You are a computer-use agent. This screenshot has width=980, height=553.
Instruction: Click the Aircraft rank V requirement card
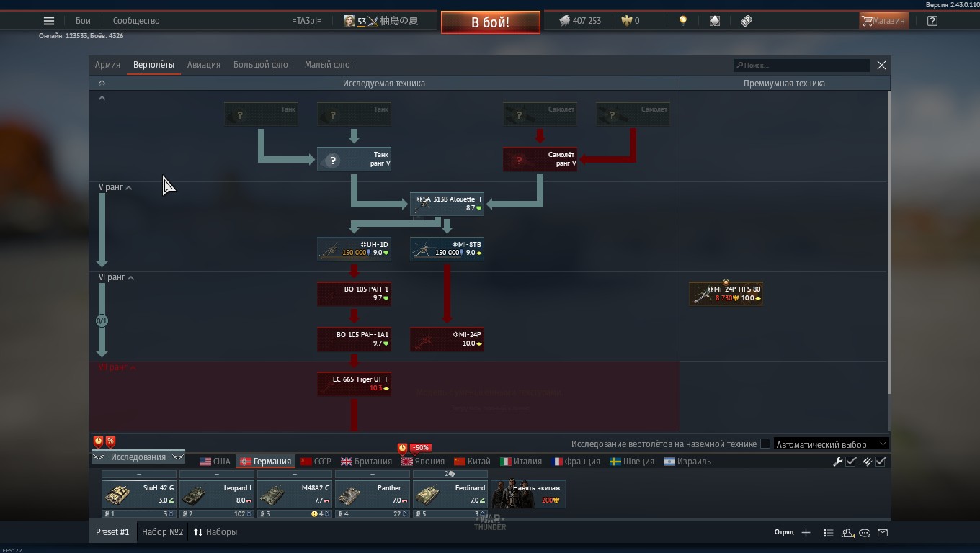coord(540,159)
